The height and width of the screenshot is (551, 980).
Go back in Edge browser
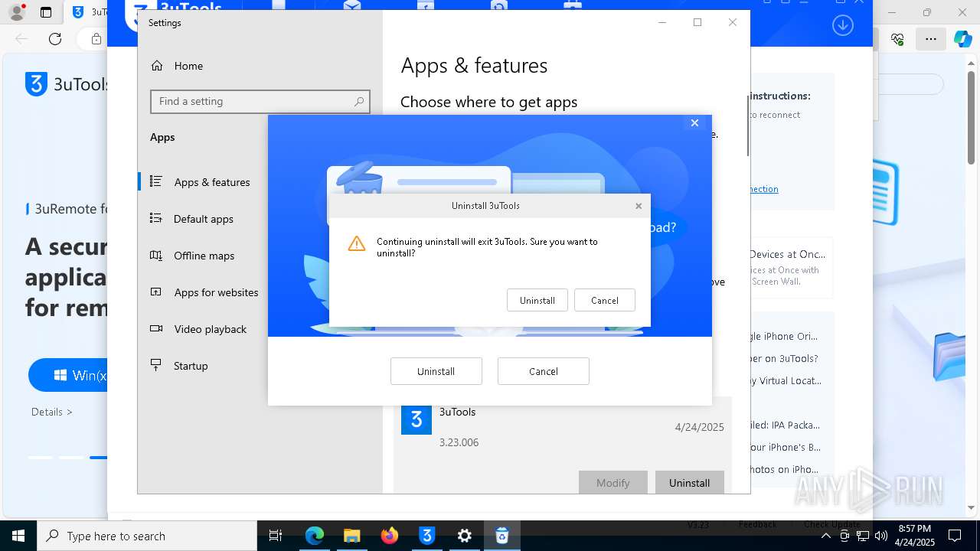(21, 38)
